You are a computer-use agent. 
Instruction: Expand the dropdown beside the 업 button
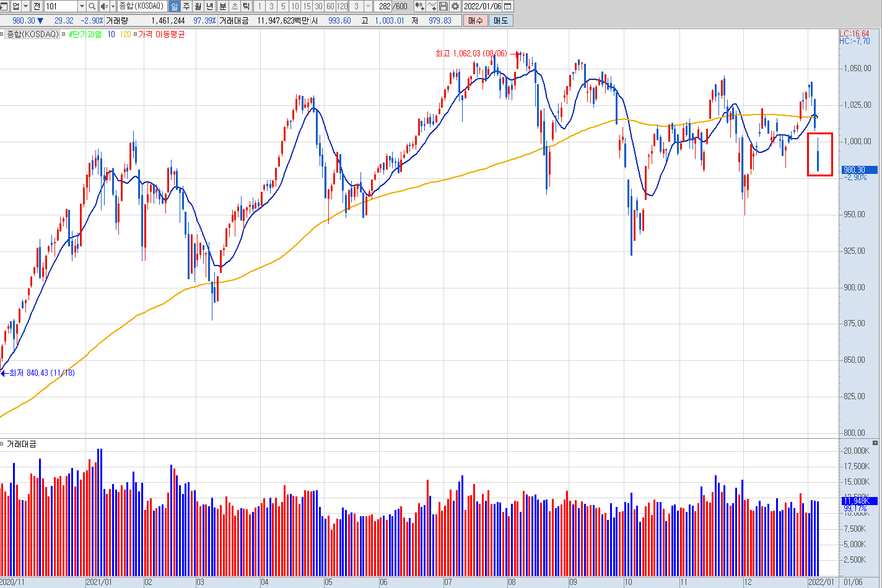click(25, 6)
